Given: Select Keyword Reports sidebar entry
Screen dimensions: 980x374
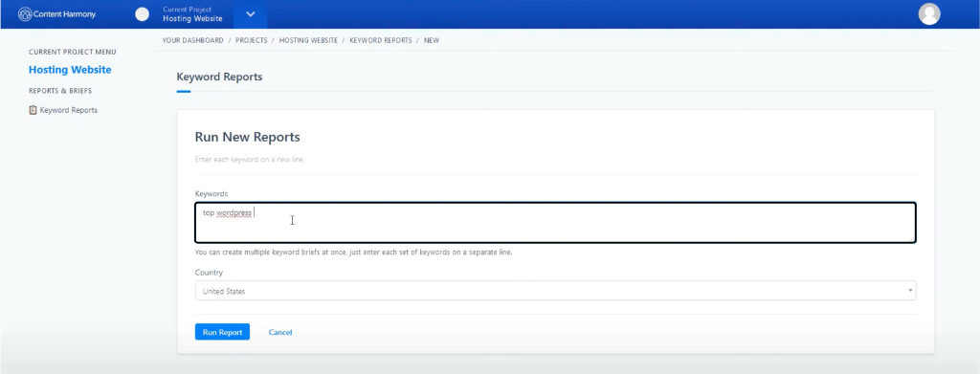Looking at the screenshot, I should tap(68, 110).
